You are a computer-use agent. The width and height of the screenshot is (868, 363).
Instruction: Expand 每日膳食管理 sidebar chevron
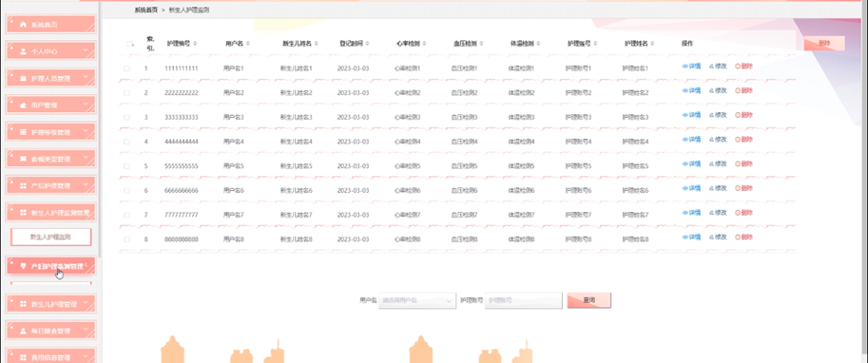(x=86, y=330)
